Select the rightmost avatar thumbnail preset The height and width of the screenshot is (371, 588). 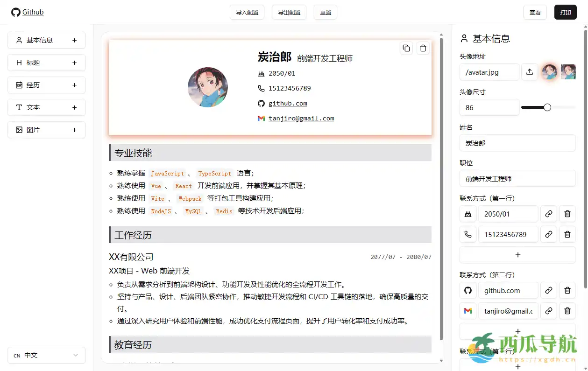pyautogui.click(x=569, y=72)
